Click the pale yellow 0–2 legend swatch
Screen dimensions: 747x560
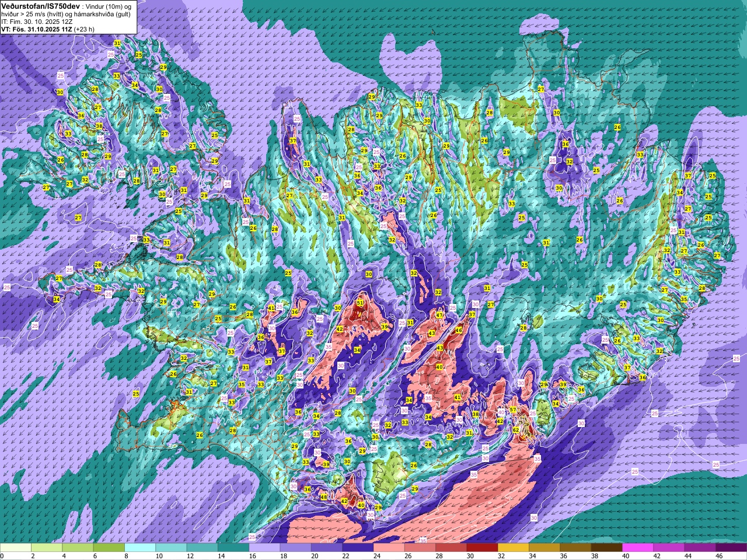pos(16,548)
